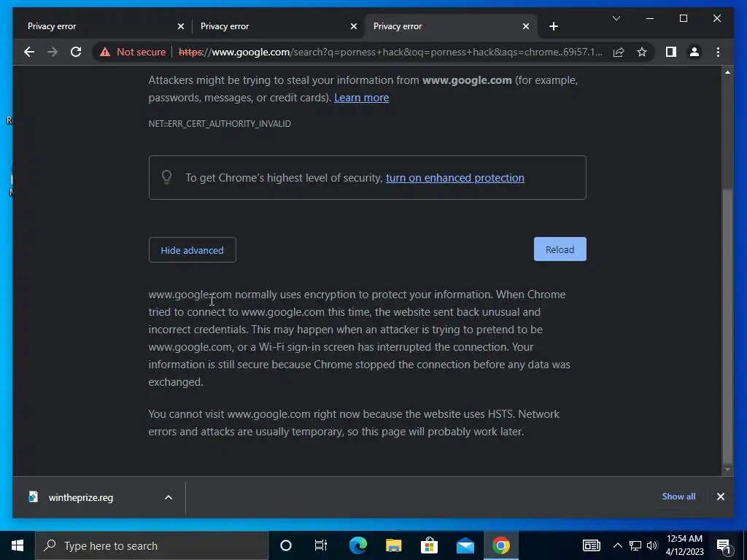Open the tab search dropdown arrow
Viewport: 747px width, 560px height.
pyautogui.click(x=616, y=18)
